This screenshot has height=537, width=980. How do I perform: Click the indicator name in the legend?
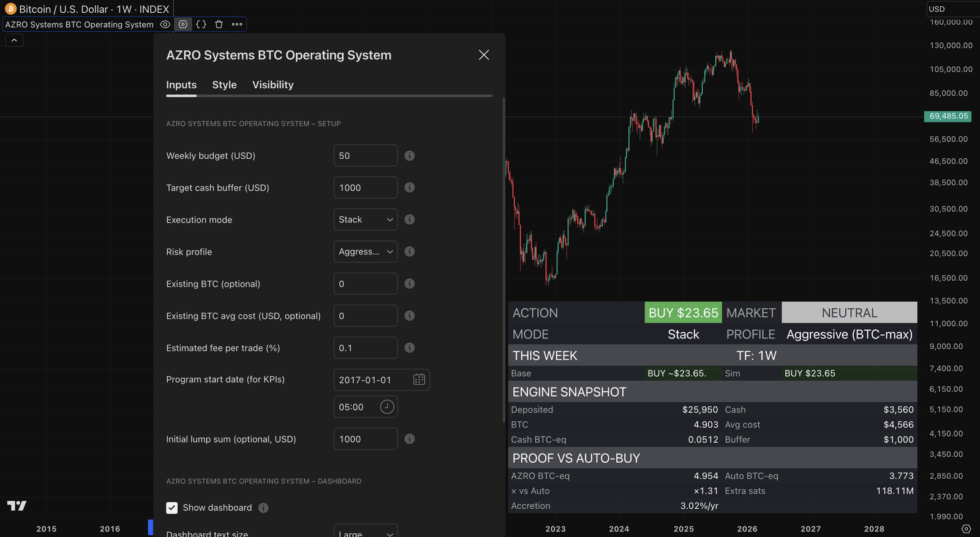pos(80,25)
